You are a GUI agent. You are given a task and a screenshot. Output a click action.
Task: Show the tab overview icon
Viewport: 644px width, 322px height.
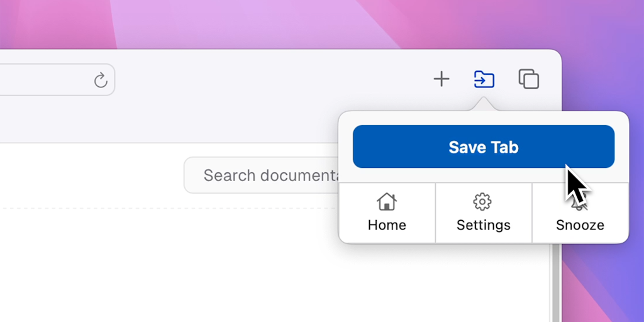[528, 79]
